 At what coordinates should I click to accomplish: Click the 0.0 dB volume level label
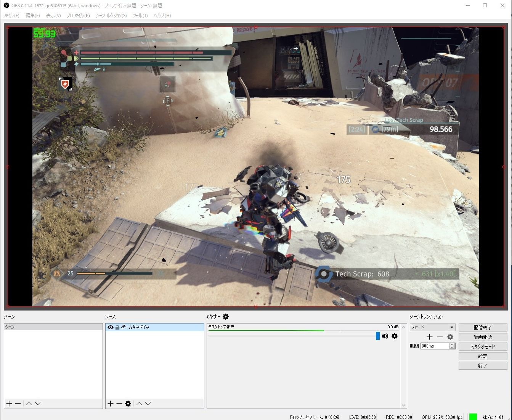pos(393,327)
